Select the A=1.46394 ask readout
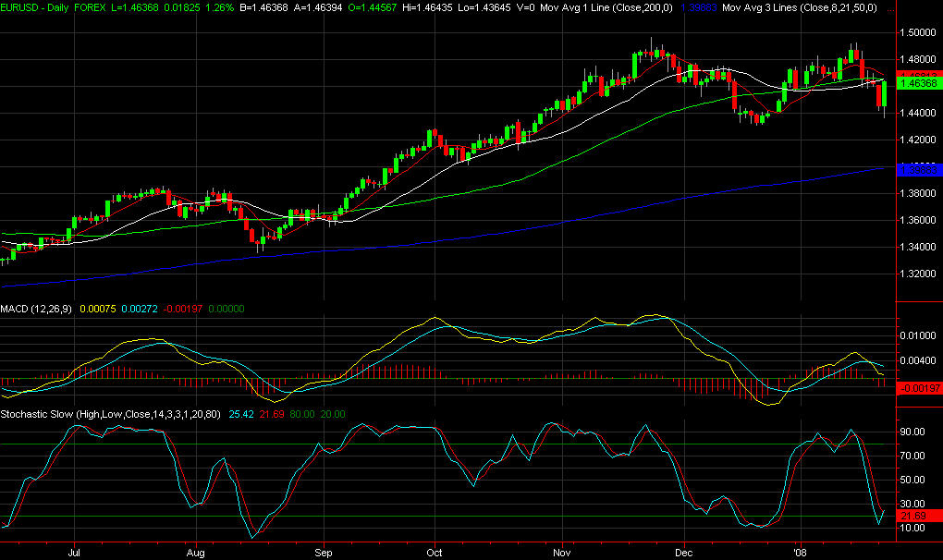 tap(317, 7)
